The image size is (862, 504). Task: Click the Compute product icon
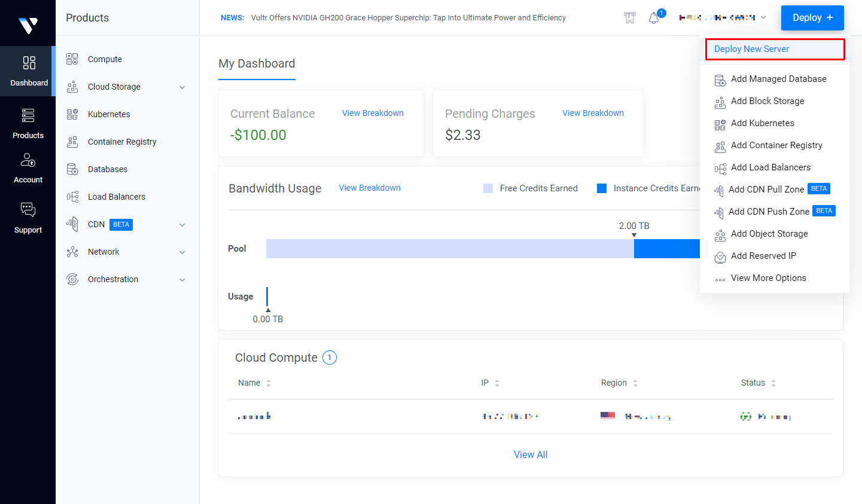click(x=72, y=59)
